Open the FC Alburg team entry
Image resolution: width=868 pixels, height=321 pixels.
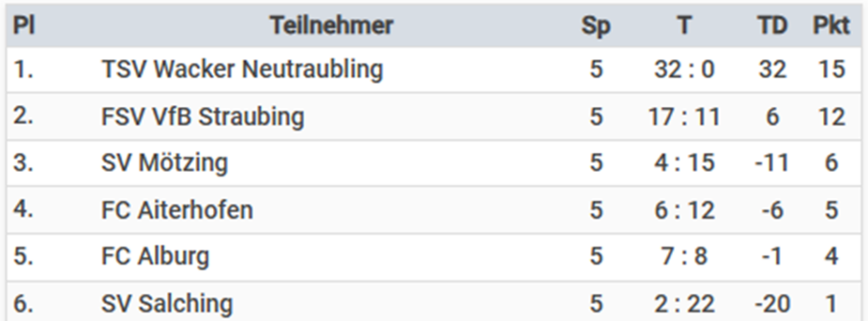(156, 257)
